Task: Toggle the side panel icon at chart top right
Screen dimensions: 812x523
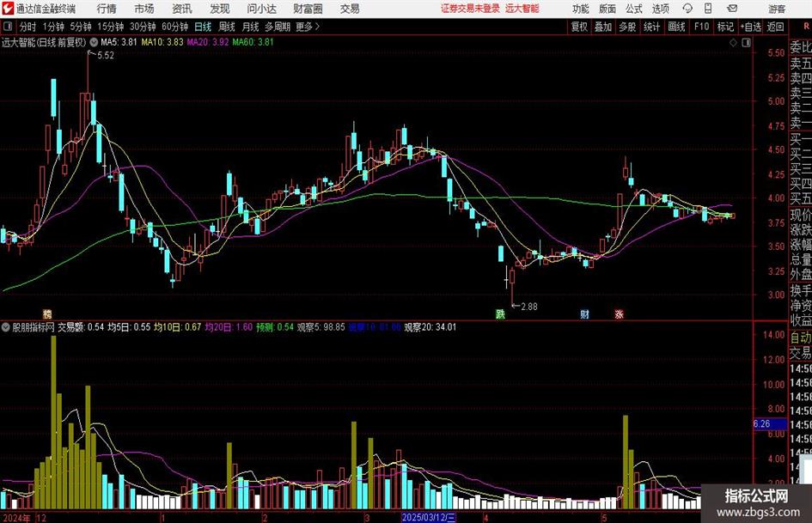Action: click(746, 42)
